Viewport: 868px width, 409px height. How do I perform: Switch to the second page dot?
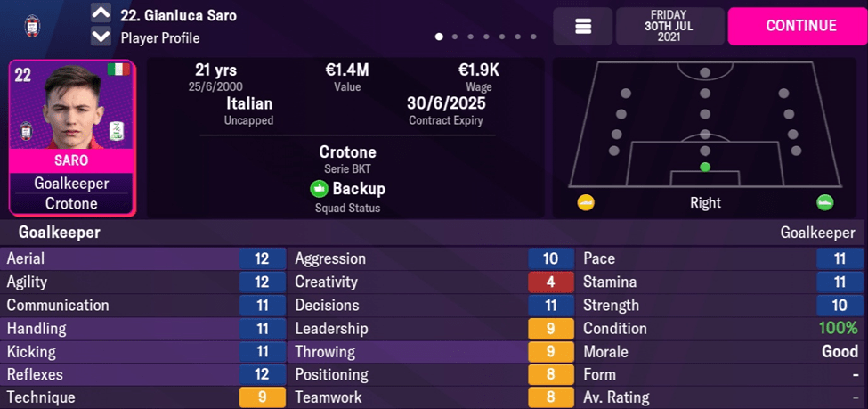[455, 37]
